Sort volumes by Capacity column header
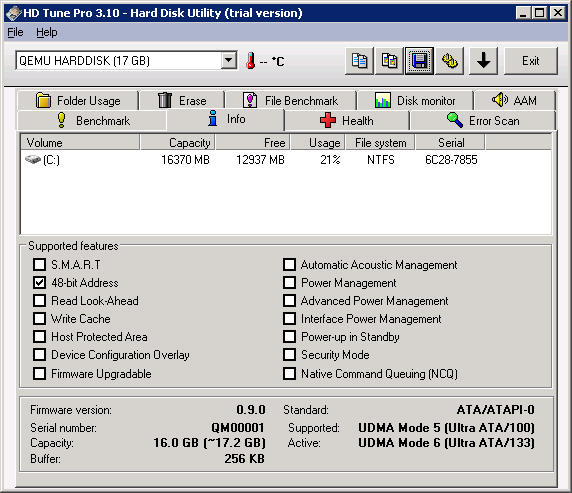Image resolution: width=572 pixels, height=493 pixels. click(178, 143)
